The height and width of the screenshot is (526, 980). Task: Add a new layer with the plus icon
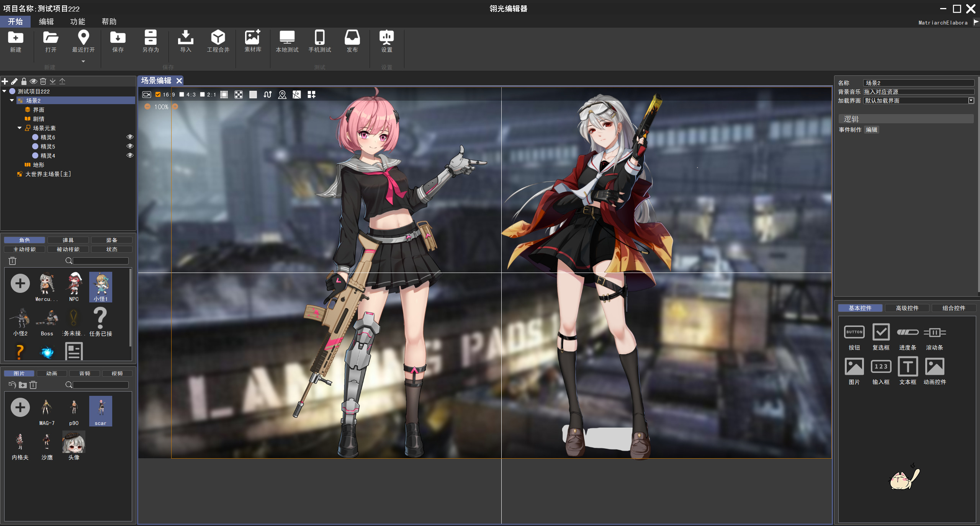[x=5, y=81]
